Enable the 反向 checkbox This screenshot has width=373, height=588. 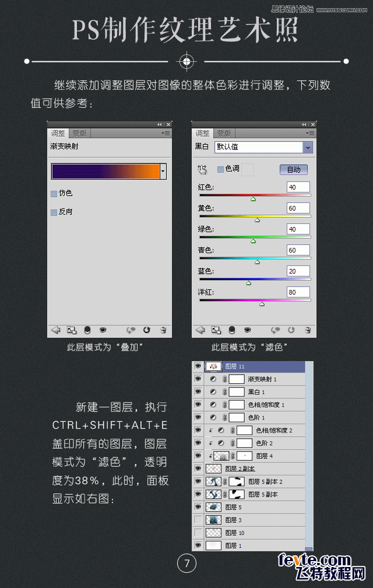pyautogui.click(x=54, y=212)
